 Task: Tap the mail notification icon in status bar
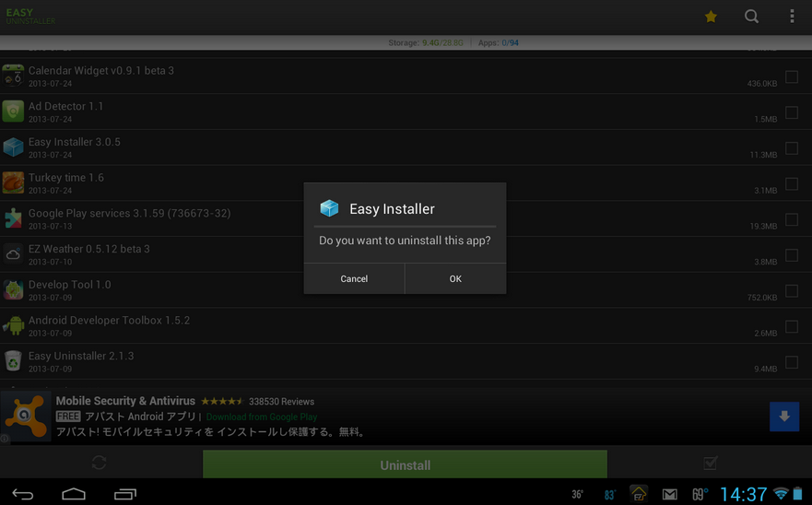coord(669,494)
